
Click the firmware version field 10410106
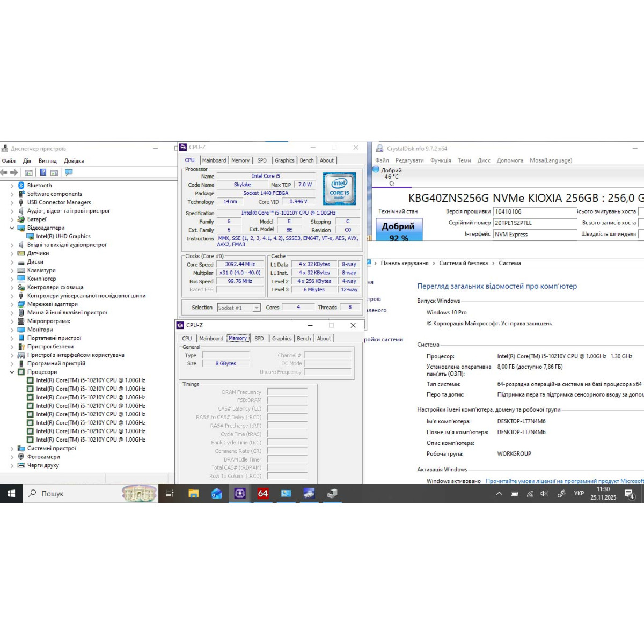[535, 211]
